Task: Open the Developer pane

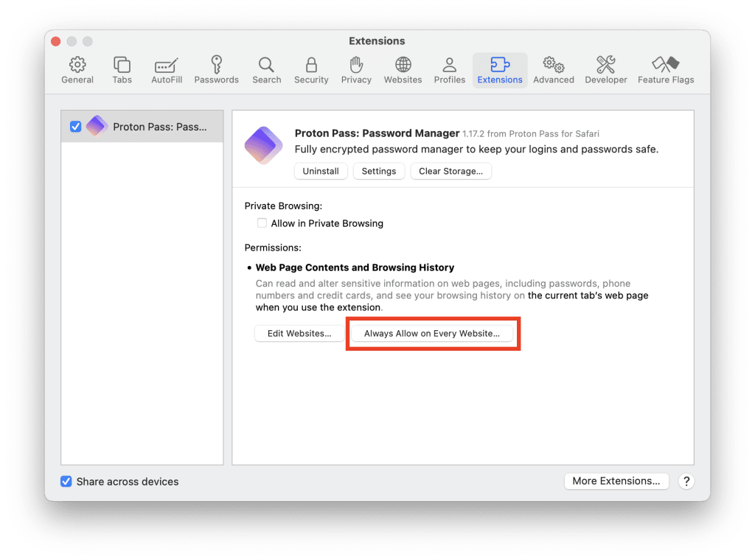Action: pos(605,70)
